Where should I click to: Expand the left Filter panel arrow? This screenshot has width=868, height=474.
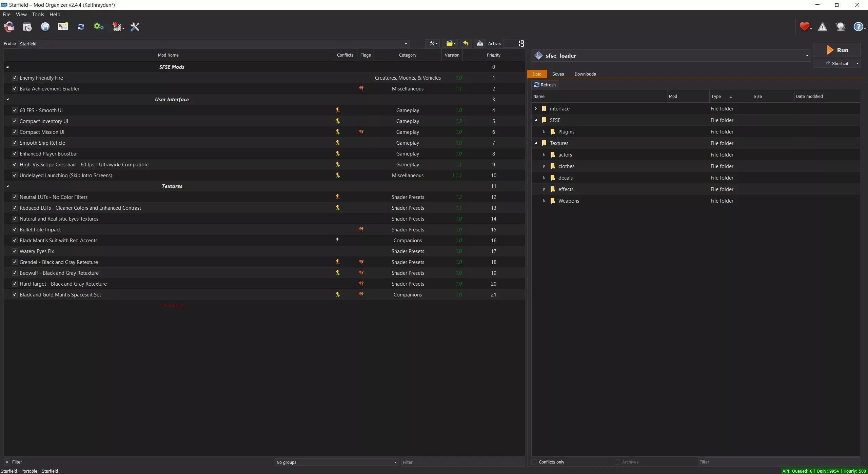[7, 462]
